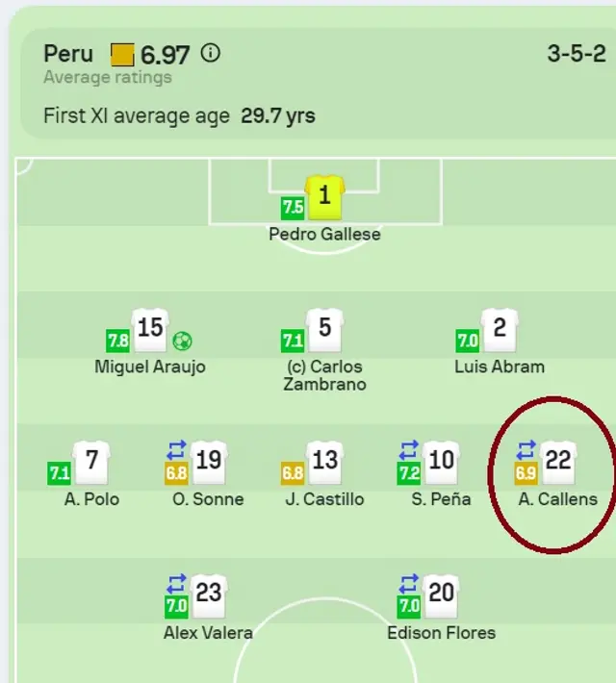Click the 6.9 rating badge of Callens
Image resolution: width=616 pixels, height=683 pixels.
point(526,473)
